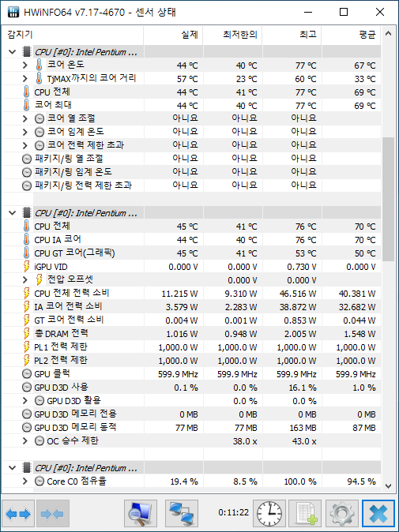This screenshot has width=399, height=532.
Task: Click the 0:11:22 elapsed time readout
Action: (x=234, y=512)
